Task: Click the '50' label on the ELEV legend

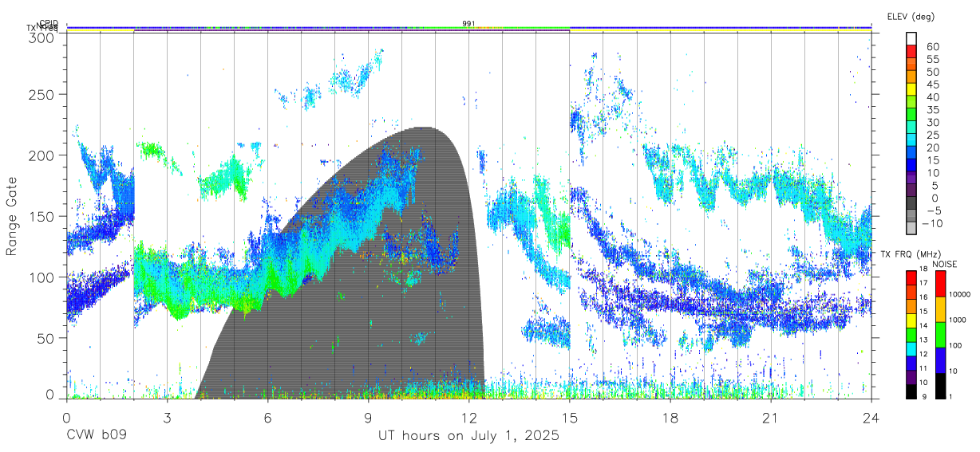Action: point(931,72)
